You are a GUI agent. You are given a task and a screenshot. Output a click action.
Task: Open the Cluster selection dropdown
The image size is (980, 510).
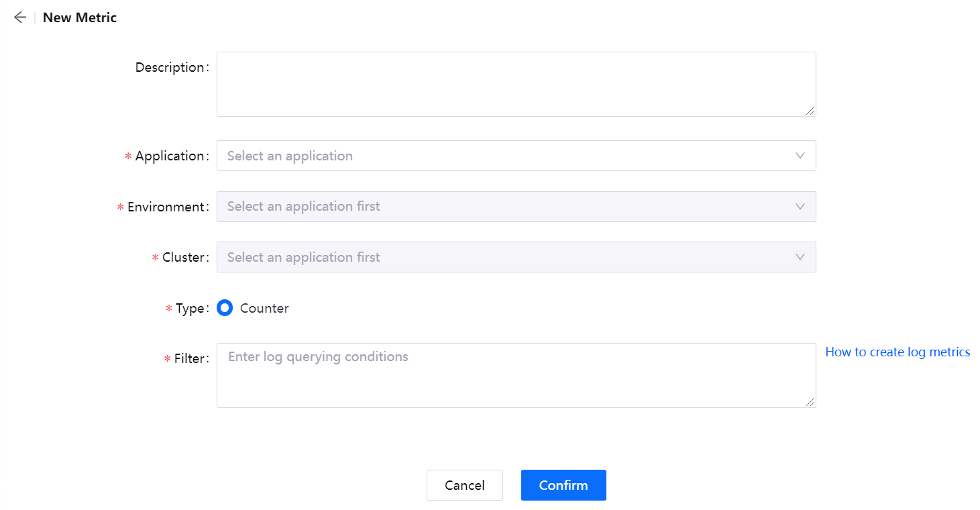[470, 257]
